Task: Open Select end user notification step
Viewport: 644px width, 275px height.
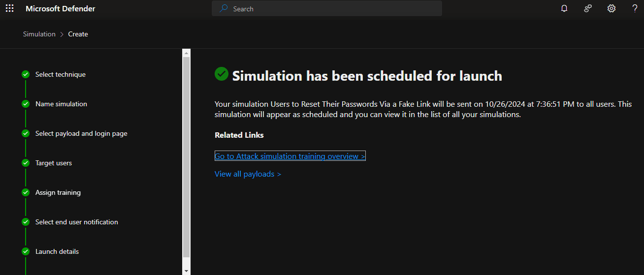Action: pos(76,222)
